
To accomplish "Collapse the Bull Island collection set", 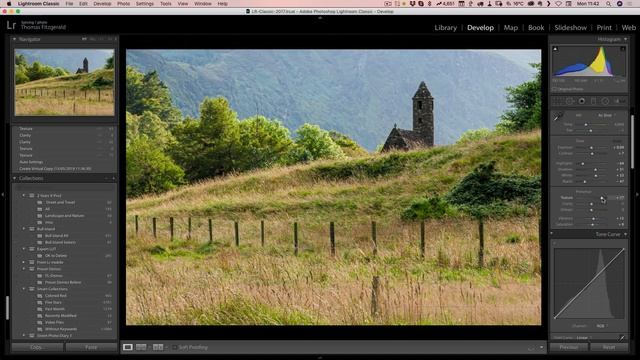I will click(24, 229).
